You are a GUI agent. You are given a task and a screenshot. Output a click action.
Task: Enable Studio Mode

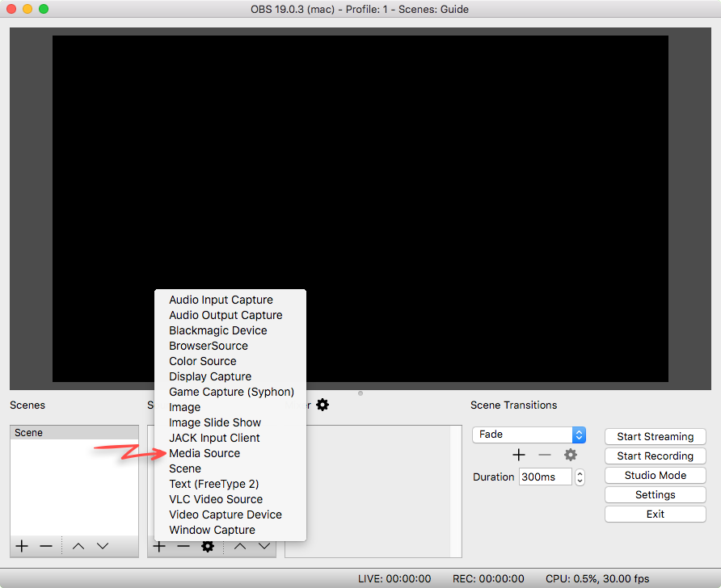pyautogui.click(x=656, y=476)
